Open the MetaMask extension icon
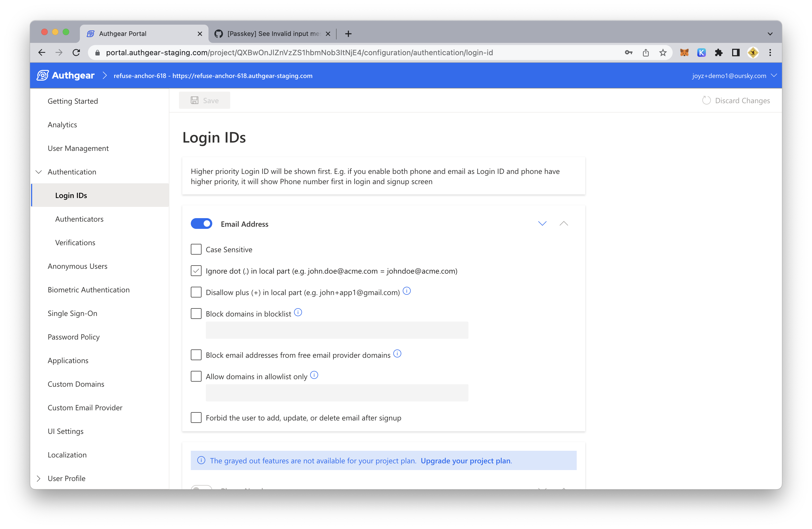The width and height of the screenshot is (812, 529). coord(684,52)
